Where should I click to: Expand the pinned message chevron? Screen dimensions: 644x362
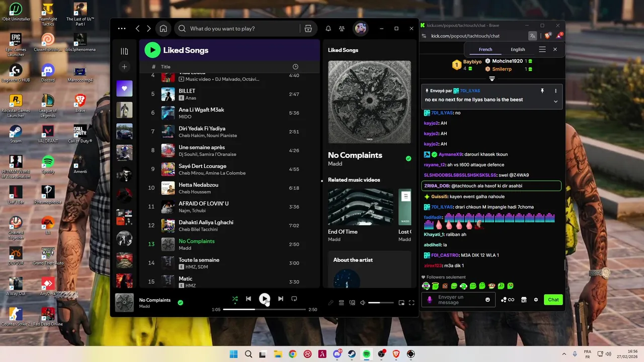(555, 101)
